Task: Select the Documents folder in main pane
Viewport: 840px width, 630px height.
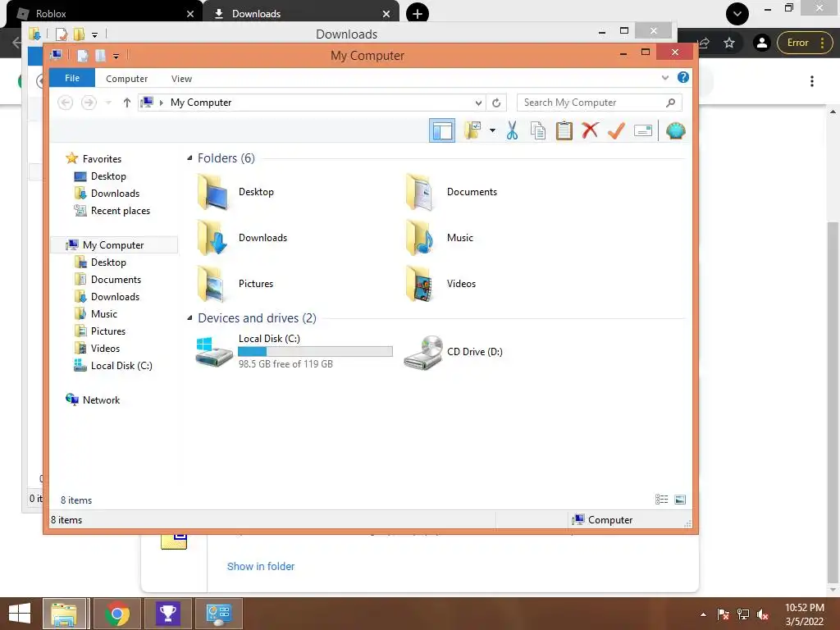Action: [452, 192]
